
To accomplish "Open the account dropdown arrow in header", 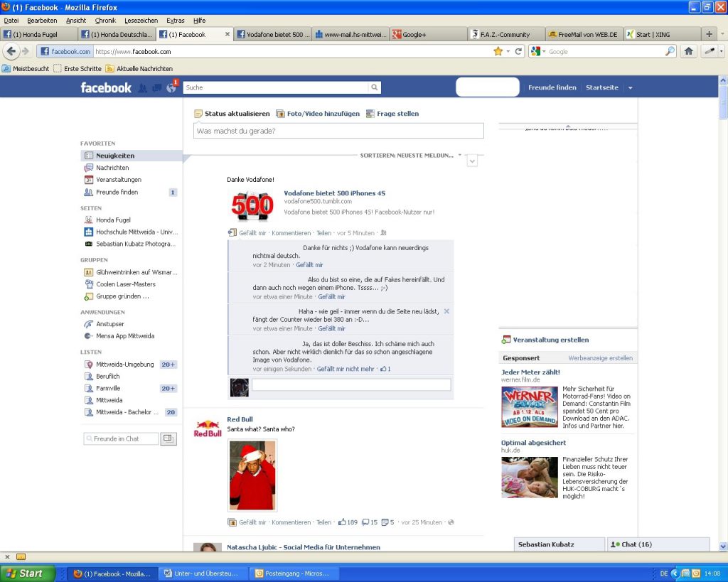I will pos(631,87).
